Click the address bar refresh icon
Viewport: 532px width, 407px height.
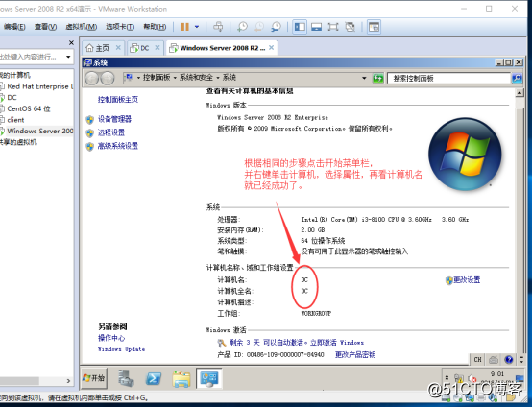378,78
